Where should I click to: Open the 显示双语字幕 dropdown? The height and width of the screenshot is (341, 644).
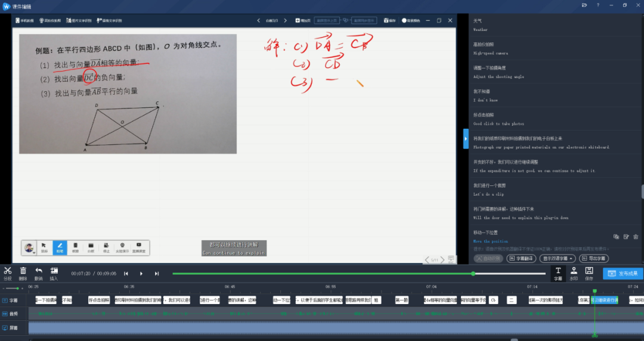coord(557,259)
